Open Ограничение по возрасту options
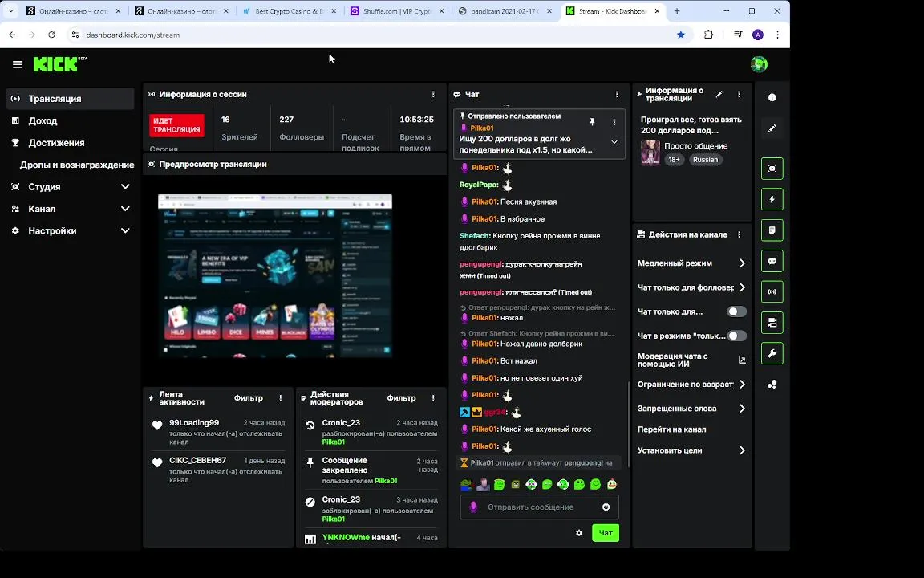 click(692, 384)
